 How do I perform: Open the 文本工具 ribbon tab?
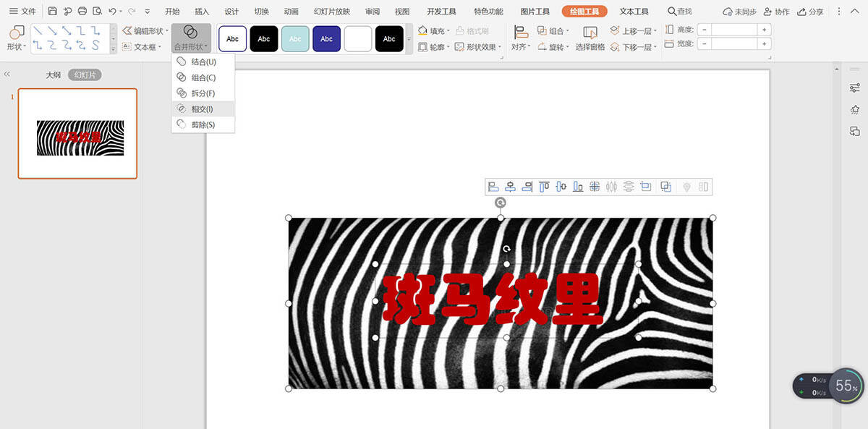click(x=634, y=12)
